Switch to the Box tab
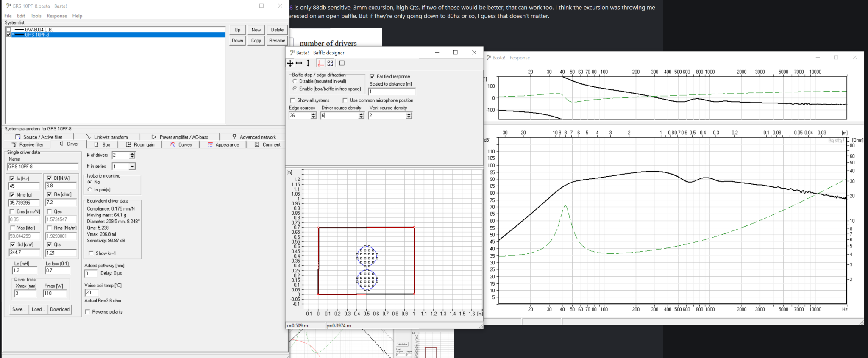The width and height of the screenshot is (868, 358). pos(102,144)
